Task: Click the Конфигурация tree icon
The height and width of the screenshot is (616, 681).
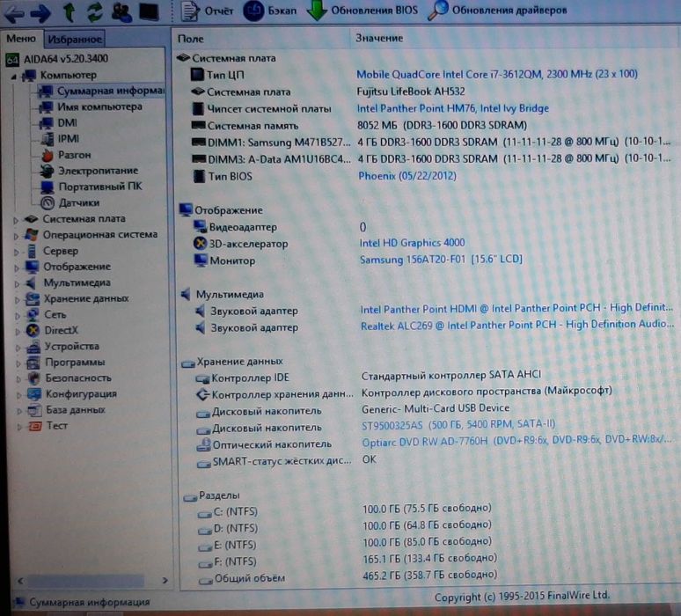Action: (34, 394)
